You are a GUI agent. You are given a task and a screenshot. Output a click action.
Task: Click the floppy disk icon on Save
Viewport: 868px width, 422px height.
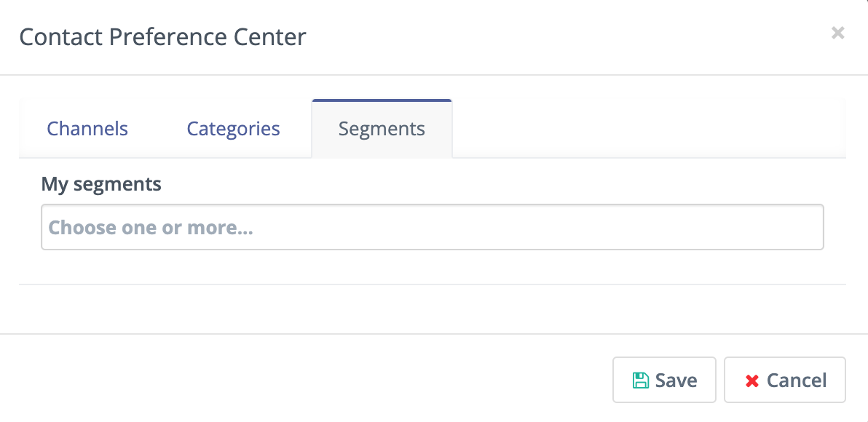click(x=640, y=381)
